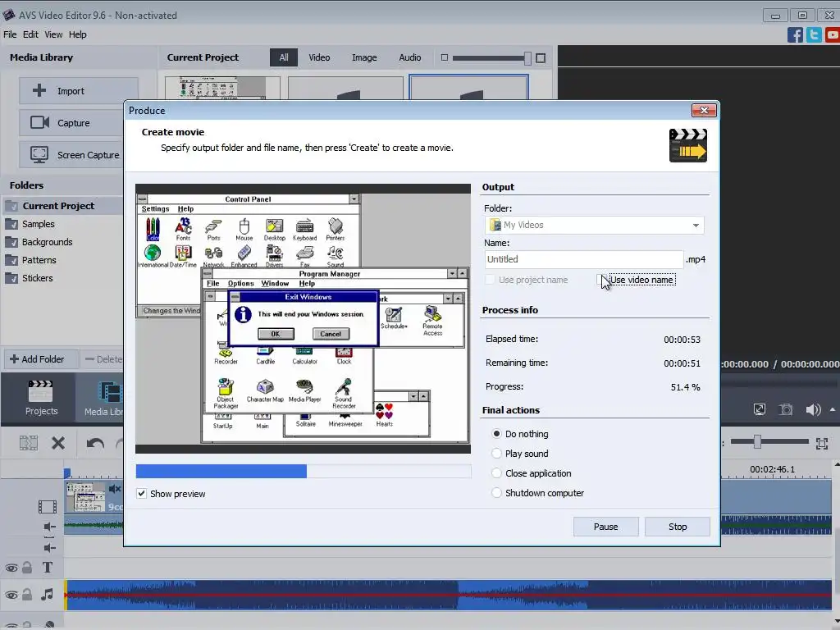Click the mute icon on the video clip
The width and height of the screenshot is (840, 630).
pos(115,489)
